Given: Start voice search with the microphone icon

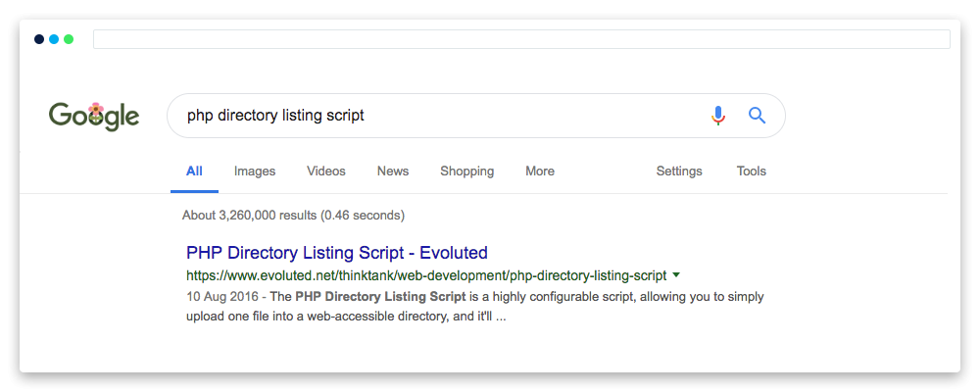Looking at the screenshot, I should pyautogui.click(x=718, y=116).
